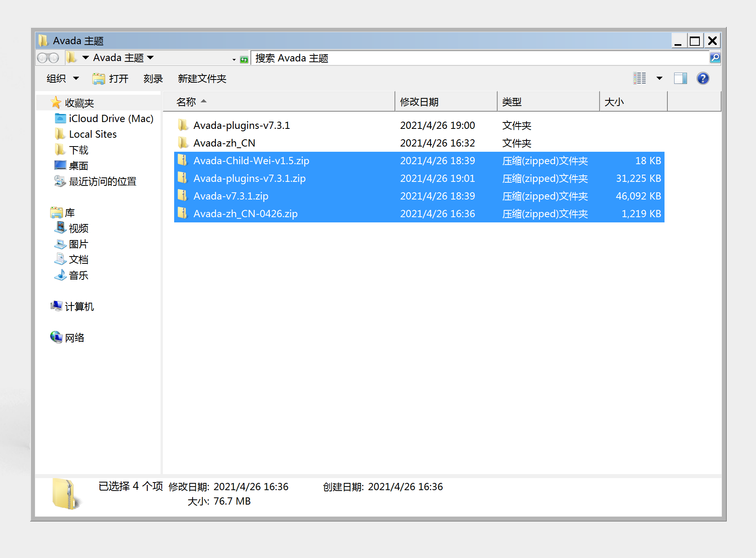Click the Avada-v7.3.1.zip archive icon
This screenshot has height=558, width=756.
click(x=183, y=196)
